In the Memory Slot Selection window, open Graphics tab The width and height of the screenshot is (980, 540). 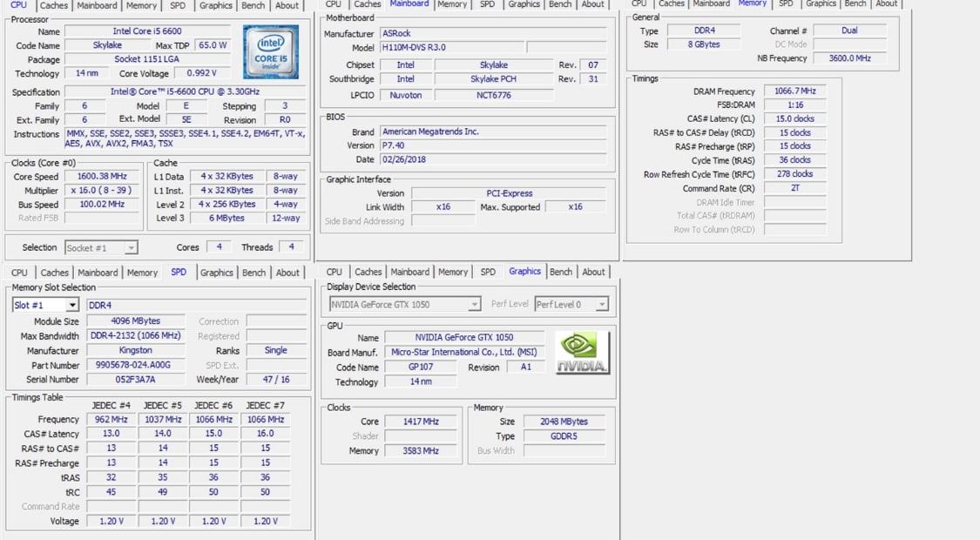216,273
